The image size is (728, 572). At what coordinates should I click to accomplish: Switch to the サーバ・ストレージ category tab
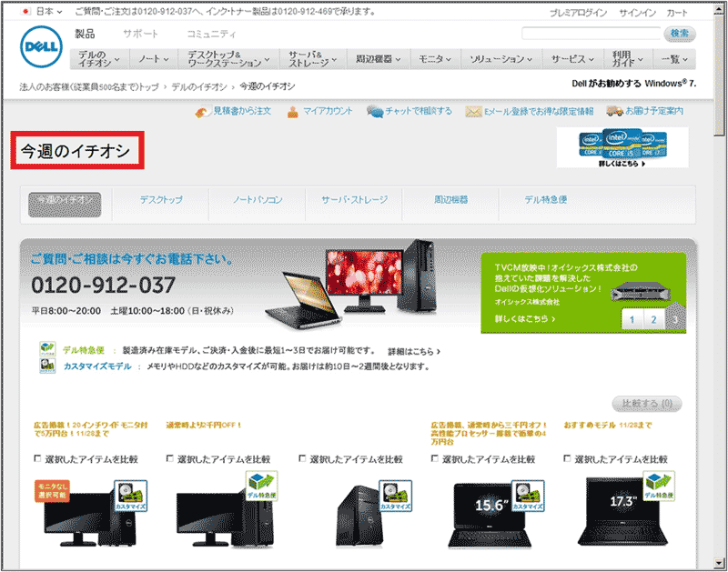[354, 200]
